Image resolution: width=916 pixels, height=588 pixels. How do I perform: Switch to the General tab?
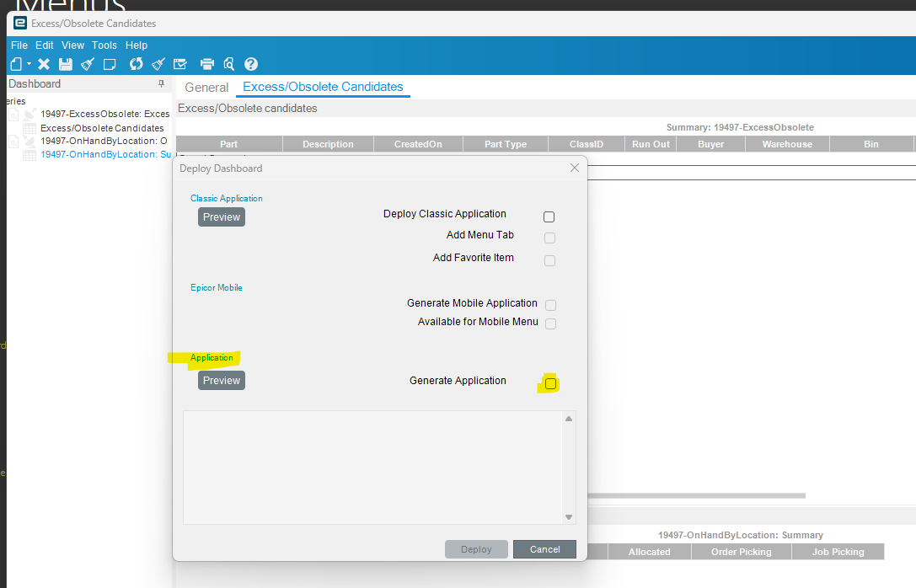point(206,87)
